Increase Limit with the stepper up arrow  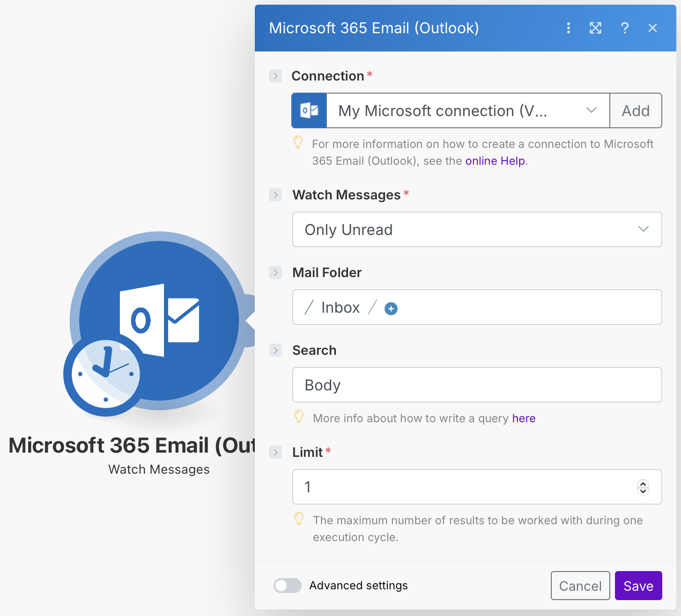pos(643,484)
